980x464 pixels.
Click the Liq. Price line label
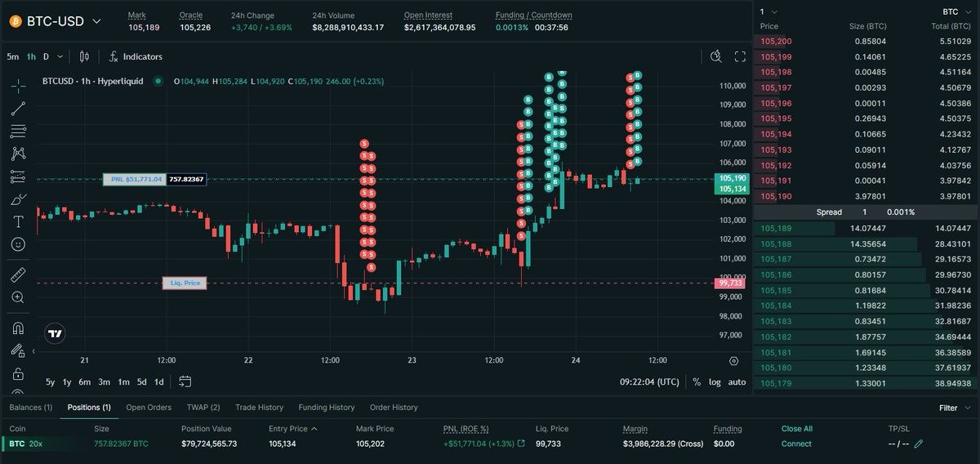(x=184, y=283)
